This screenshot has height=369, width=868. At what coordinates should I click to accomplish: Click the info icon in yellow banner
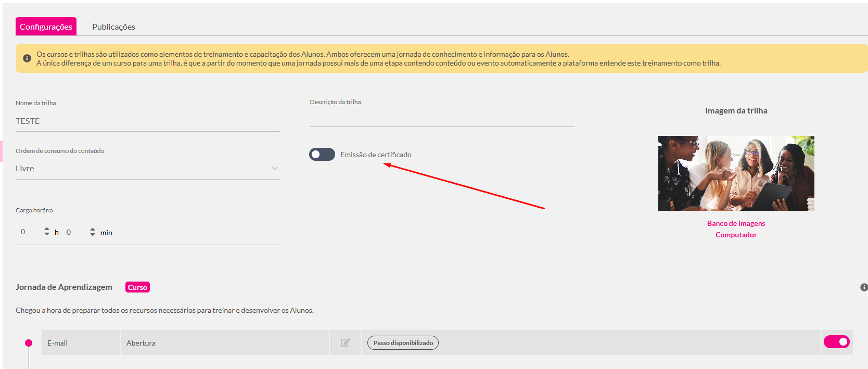[27, 58]
